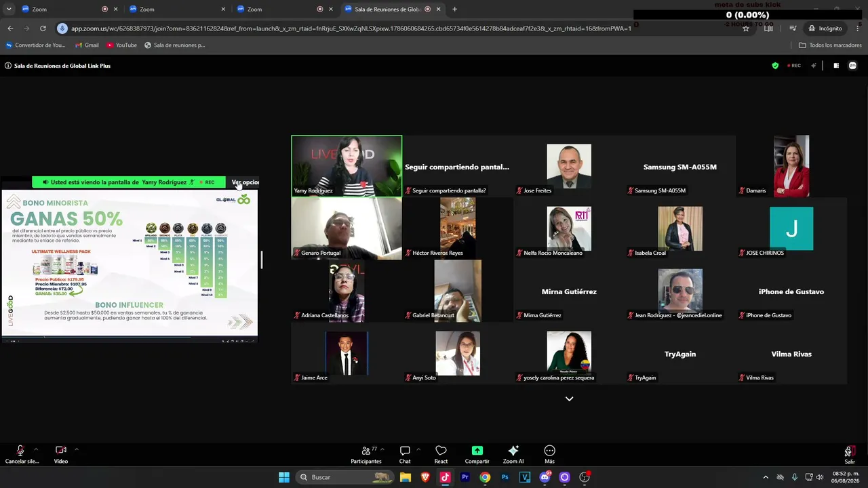This screenshot has width=868, height=488.
Task: Open the Zoom Chat panel
Action: [405, 454]
